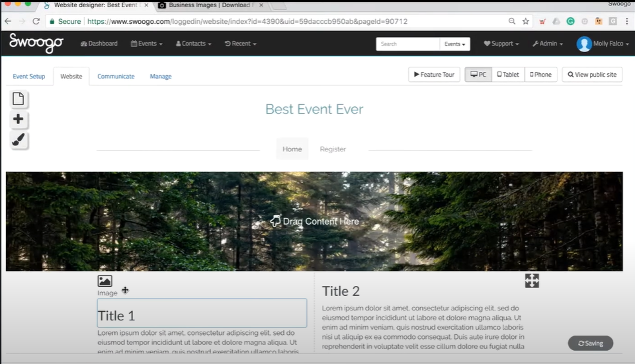Click the cloud drive extension icon

click(556, 21)
